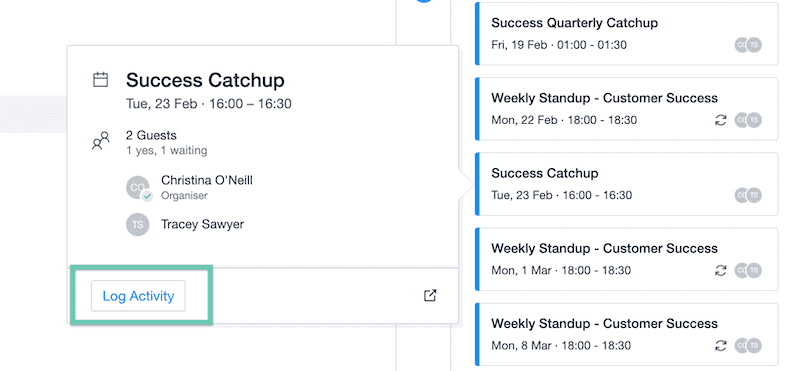Screen dimensions: 800x371
Task: Open Weekly Standup event on Mon, 1 Mar
Action: click(627, 259)
